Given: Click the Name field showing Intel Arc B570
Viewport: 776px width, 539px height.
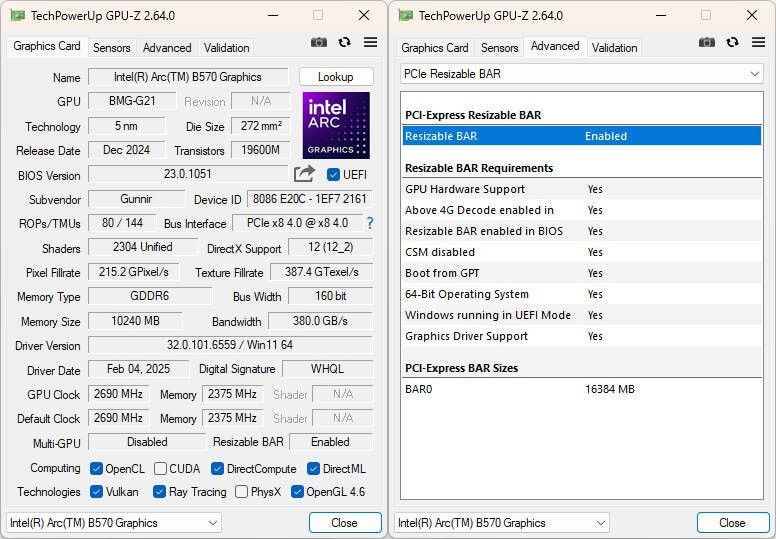Looking at the screenshot, I should point(188,77).
